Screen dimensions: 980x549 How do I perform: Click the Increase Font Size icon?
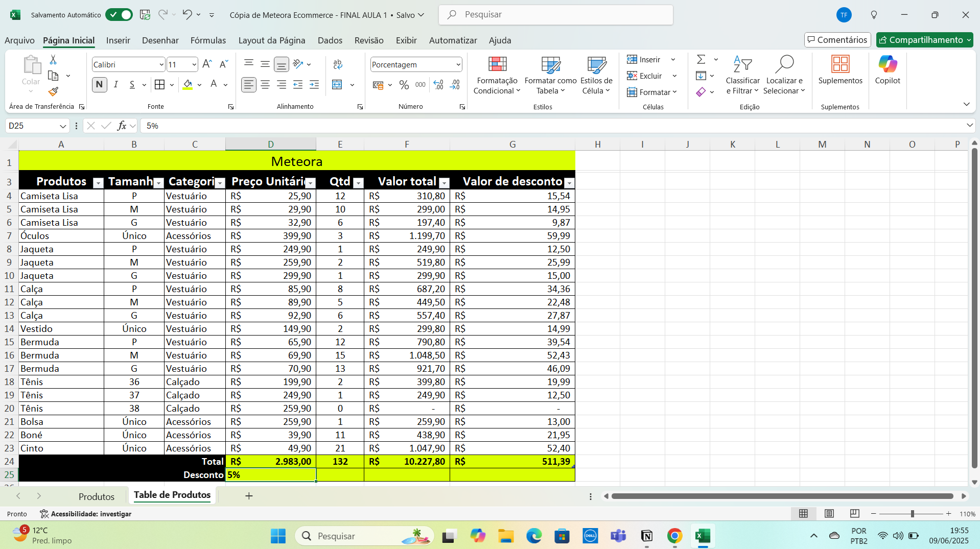pos(207,64)
